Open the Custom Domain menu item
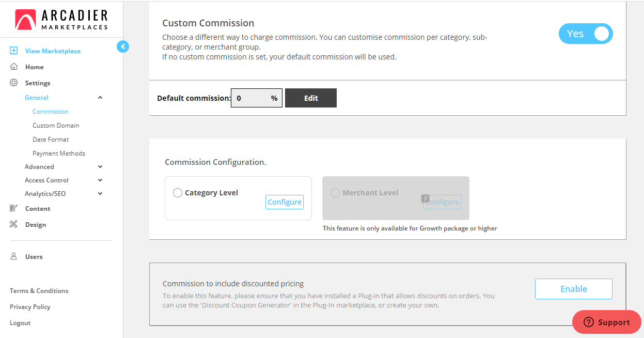The image size is (644, 338). [56, 126]
